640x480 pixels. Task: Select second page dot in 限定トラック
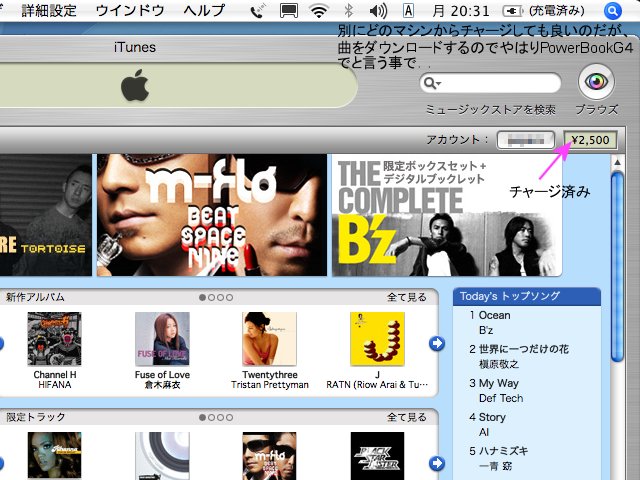(211, 418)
